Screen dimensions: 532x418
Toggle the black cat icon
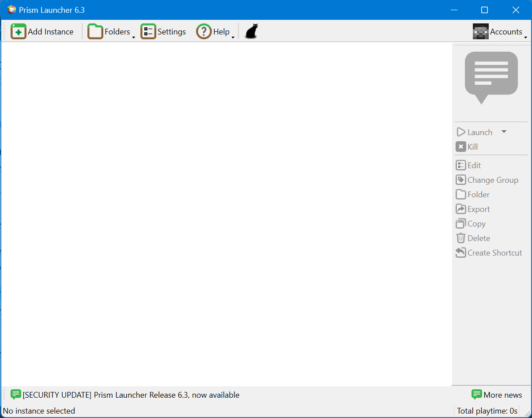[251, 31]
